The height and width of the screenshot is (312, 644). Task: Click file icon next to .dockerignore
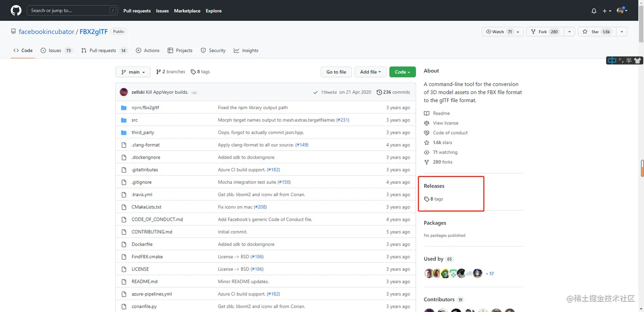124,157
